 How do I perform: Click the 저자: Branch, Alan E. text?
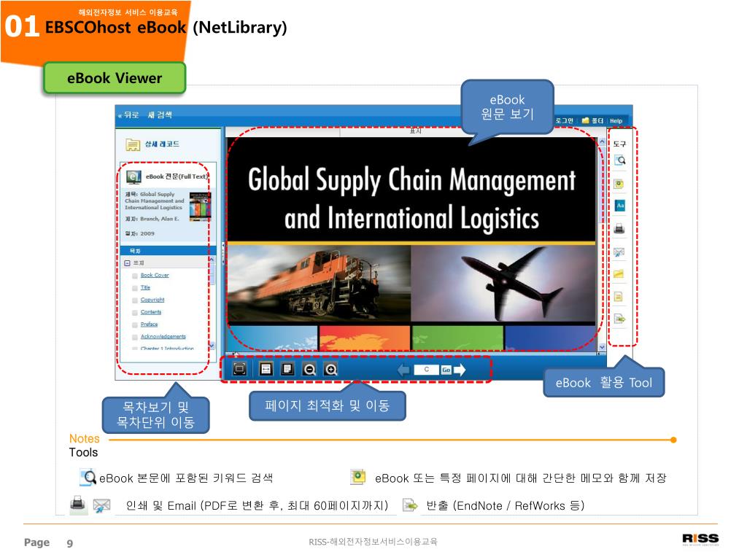[152, 219]
